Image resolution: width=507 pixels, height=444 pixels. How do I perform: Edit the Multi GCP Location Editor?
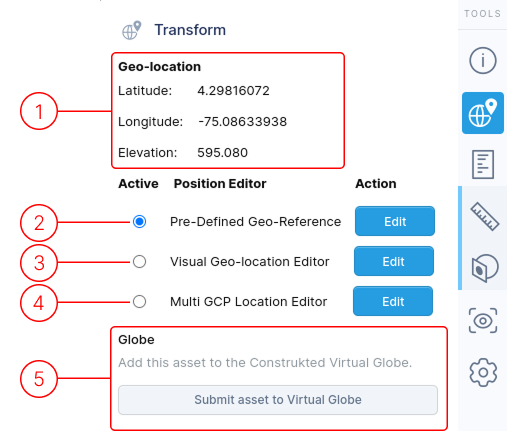393,301
